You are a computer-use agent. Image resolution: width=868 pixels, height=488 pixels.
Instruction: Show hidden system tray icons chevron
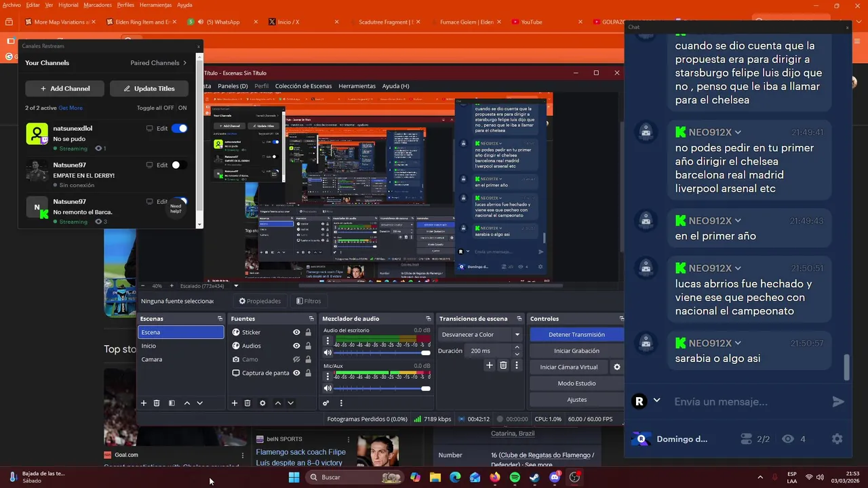pos(759,477)
